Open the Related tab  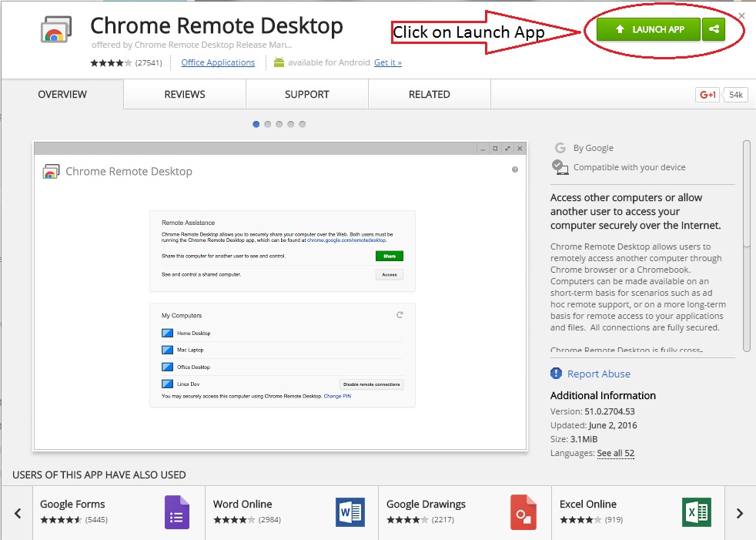click(430, 94)
